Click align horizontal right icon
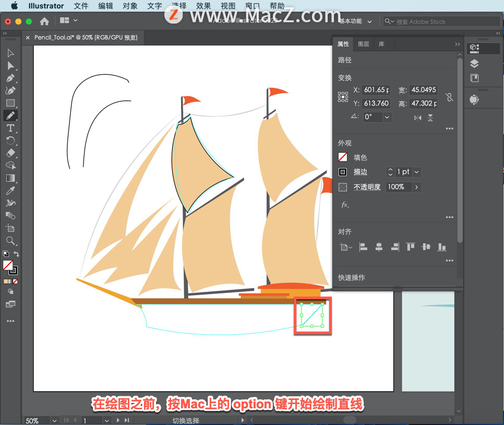Image resolution: width=504 pixels, height=425 pixels. click(x=395, y=247)
